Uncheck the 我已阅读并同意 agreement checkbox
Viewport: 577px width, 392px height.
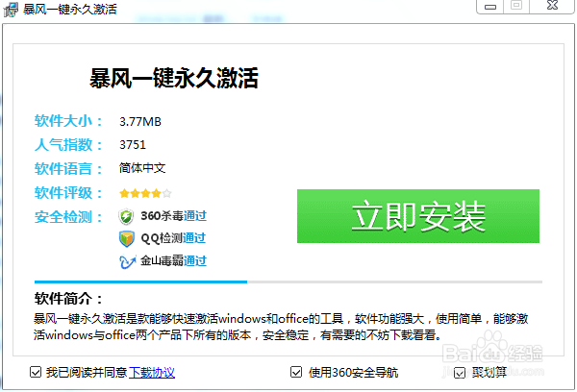tap(36, 372)
